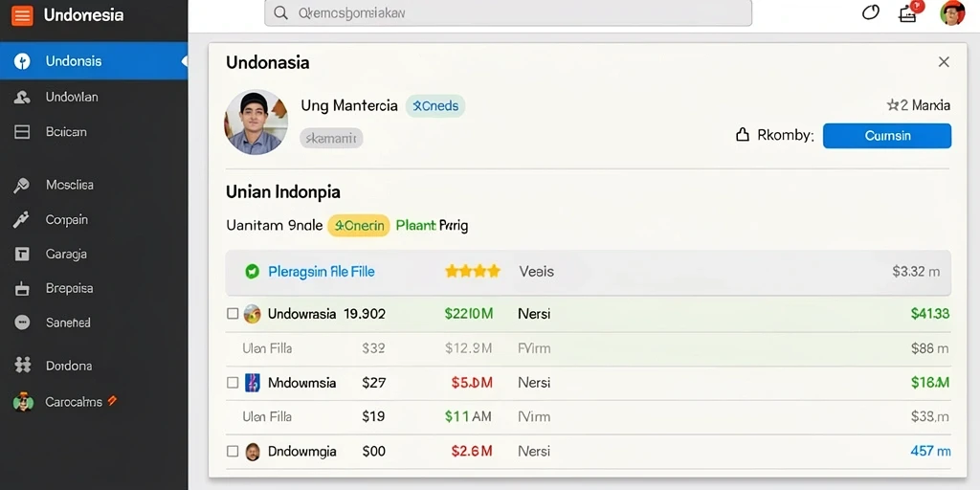Collapse sidebar using the white arrow
Image resolution: width=980 pixels, height=490 pixels.
click(x=184, y=61)
